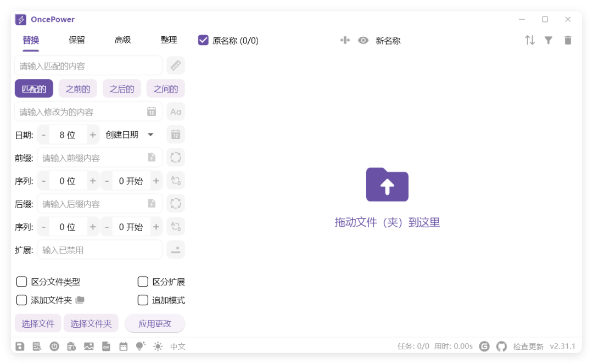Enable the 区分扩展 checkbox
Viewport: 593px width, 364px height.
pyautogui.click(x=143, y=282)
